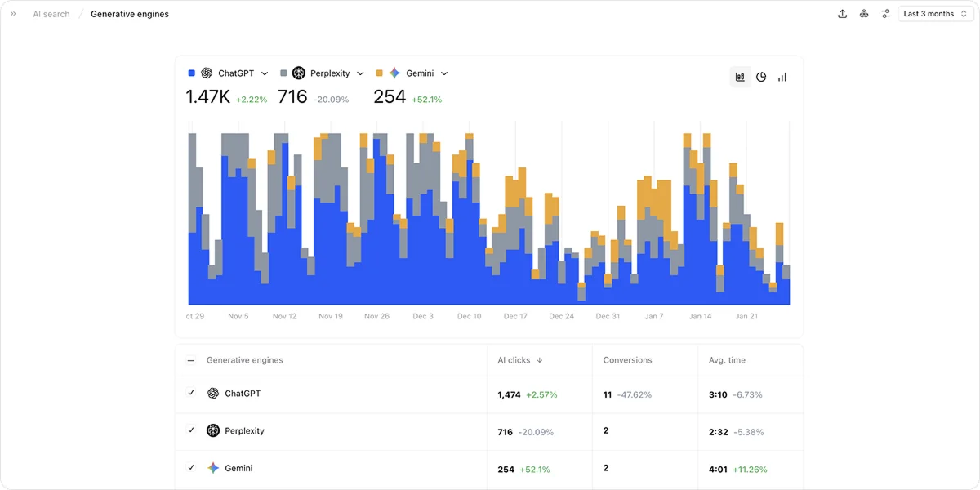Click Jan 14 date label on chart axis
This screenshot has height=490, width=980.
700,316
